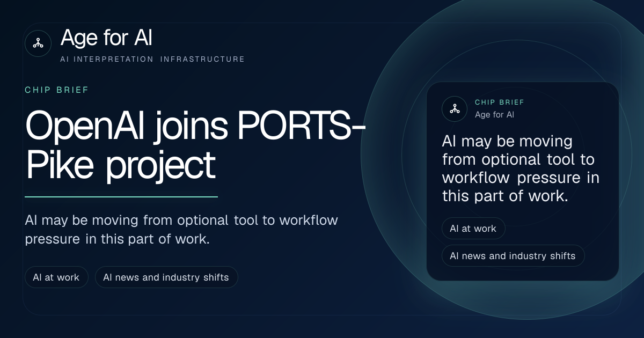The image size is (644, 338).
Task: Click the 'Age for AI' text in the side card
Action: pyautogui.click(x=495, y=114)
